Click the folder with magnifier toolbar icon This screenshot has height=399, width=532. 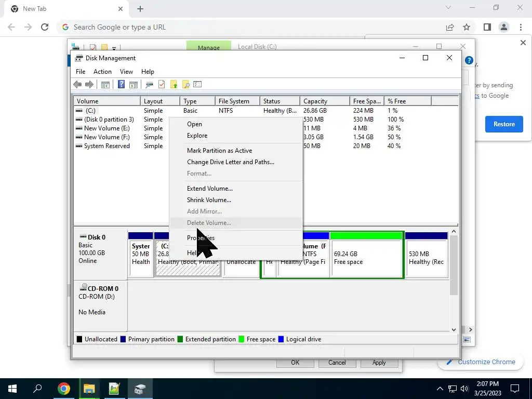(x=185, y=85)
